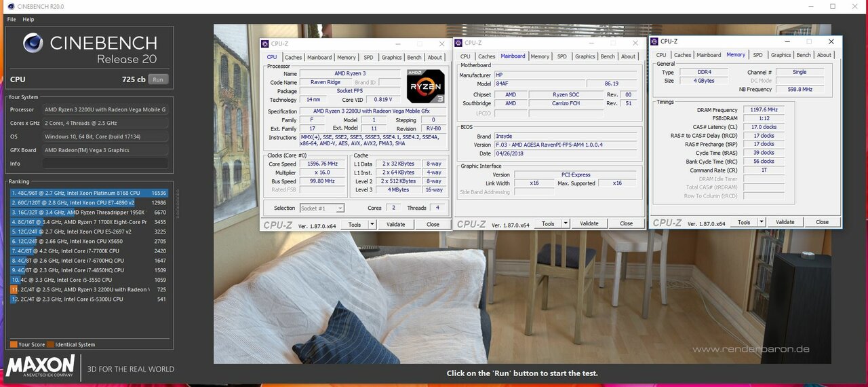This screenshot has height=387, width=868.
Task: Click the Code Name value Raven Ridge
Action: pyautogui.click(x=325, y=82)
